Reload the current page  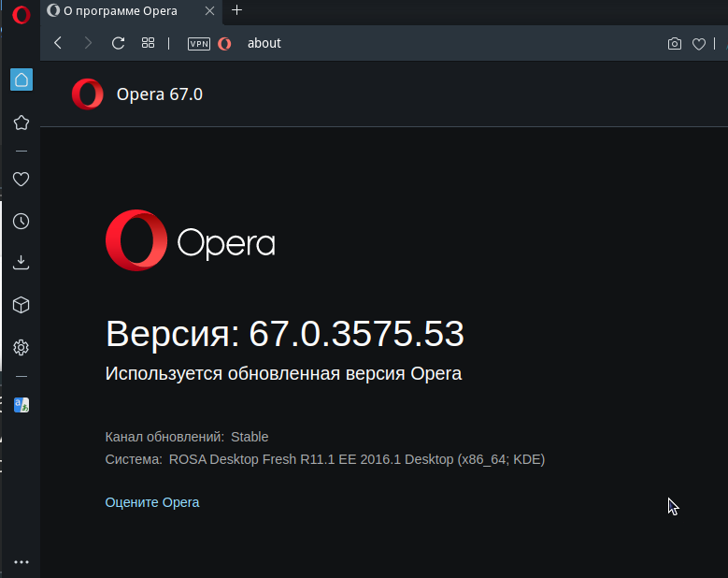(x=118, y=43)
